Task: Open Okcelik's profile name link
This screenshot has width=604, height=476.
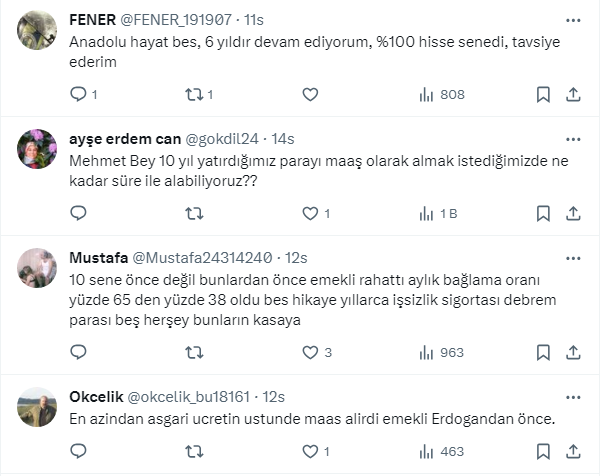Action: [97, 397]
